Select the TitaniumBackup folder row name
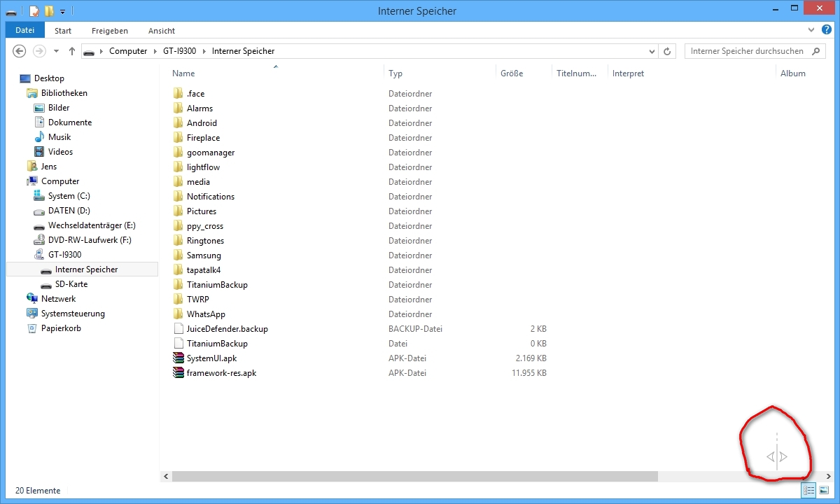 tap(217, 285)
